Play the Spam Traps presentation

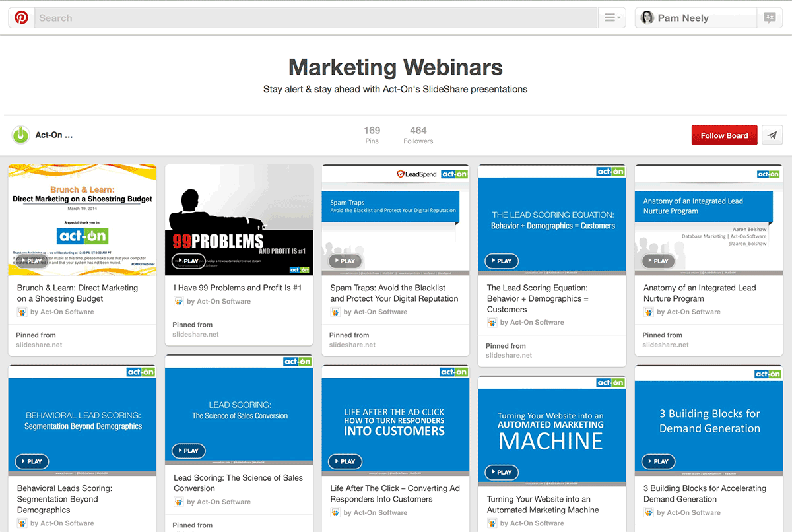pyautogui.click(x=345, y=261)
